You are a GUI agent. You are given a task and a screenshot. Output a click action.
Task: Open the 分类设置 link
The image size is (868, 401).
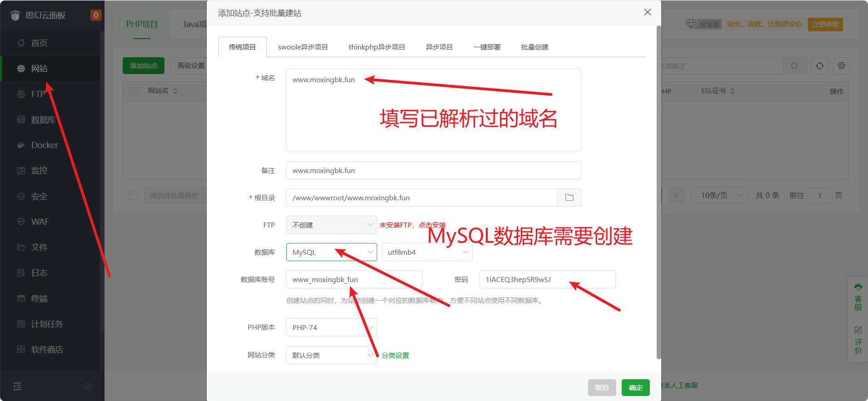[x=395, y=355]
